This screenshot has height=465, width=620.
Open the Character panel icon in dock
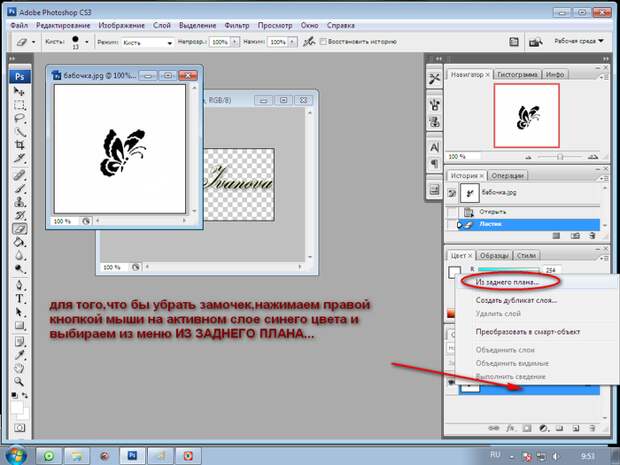tap(434, 147)
